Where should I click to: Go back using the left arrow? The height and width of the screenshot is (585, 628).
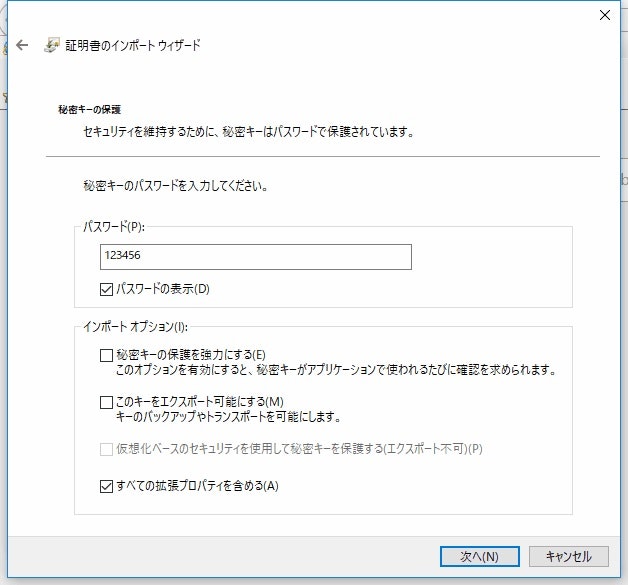pos(22,45)
